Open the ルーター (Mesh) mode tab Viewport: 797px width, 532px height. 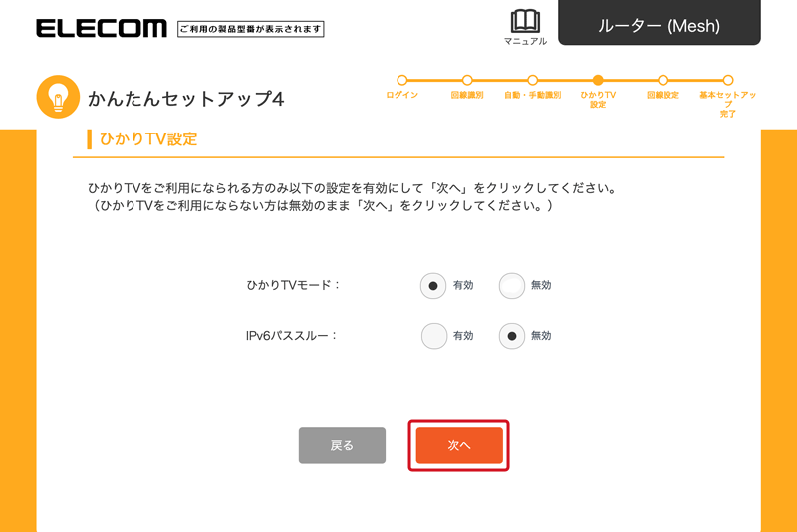[660, 22]
